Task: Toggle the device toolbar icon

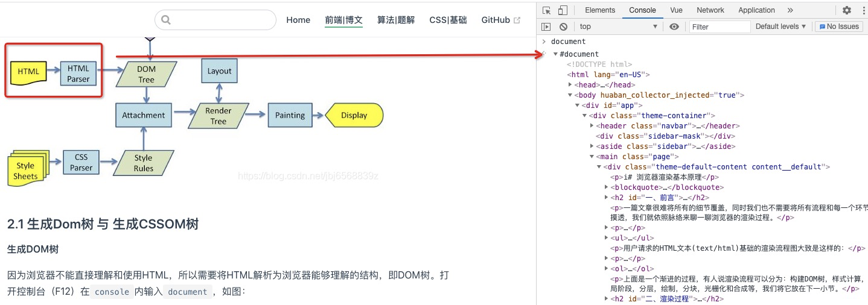Action: click(x=562, y=10)
